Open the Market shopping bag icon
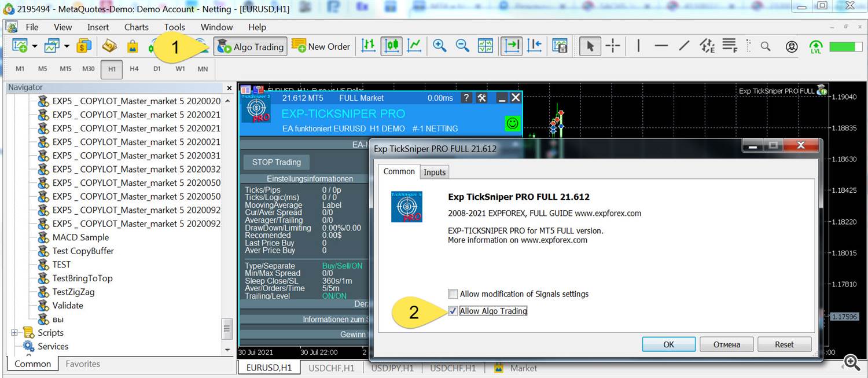Image resolution: width=868 pixels, height=378 pixels. 133,46
